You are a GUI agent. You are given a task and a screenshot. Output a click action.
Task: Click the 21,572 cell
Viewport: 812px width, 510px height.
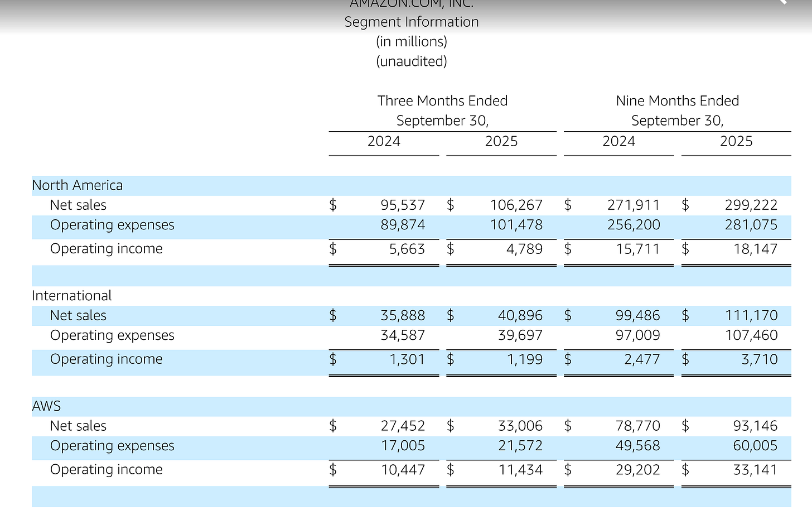pos(520,446)
